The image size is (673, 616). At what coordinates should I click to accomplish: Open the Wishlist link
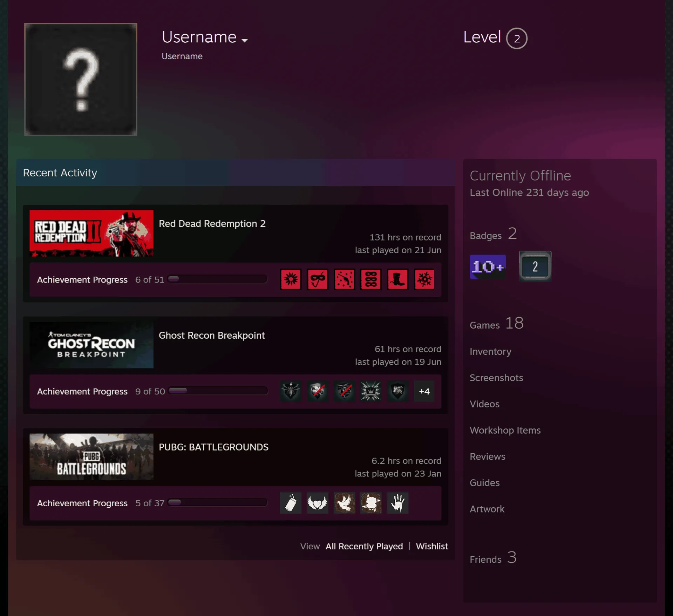click(x=432, y=546)
